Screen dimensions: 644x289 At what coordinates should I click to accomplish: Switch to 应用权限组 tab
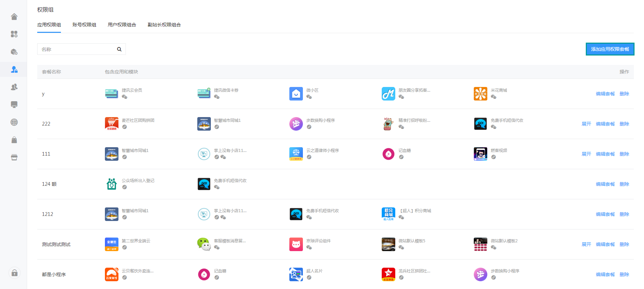(x=49, y=25)
